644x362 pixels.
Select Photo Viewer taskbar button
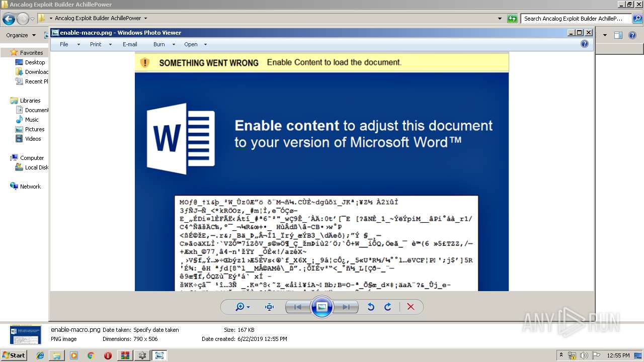pos(159,355)
